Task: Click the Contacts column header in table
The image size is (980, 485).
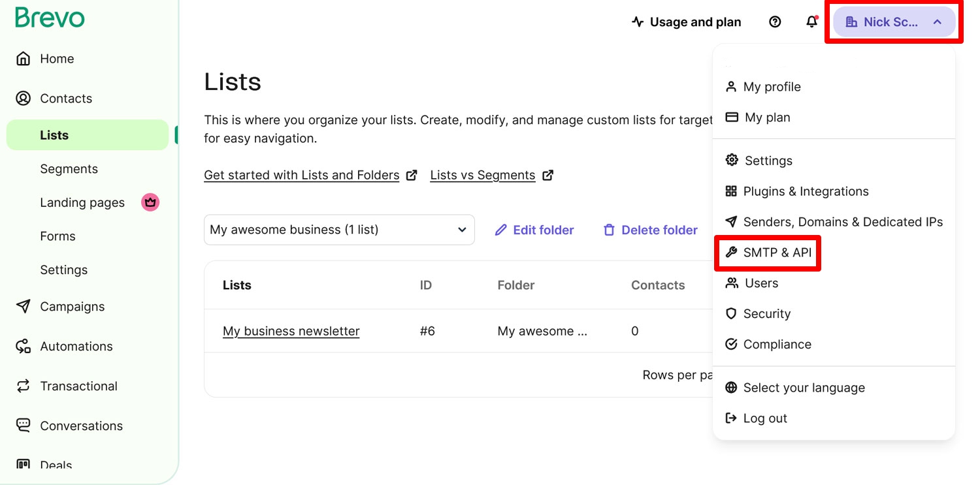Action: click(658, 285)
